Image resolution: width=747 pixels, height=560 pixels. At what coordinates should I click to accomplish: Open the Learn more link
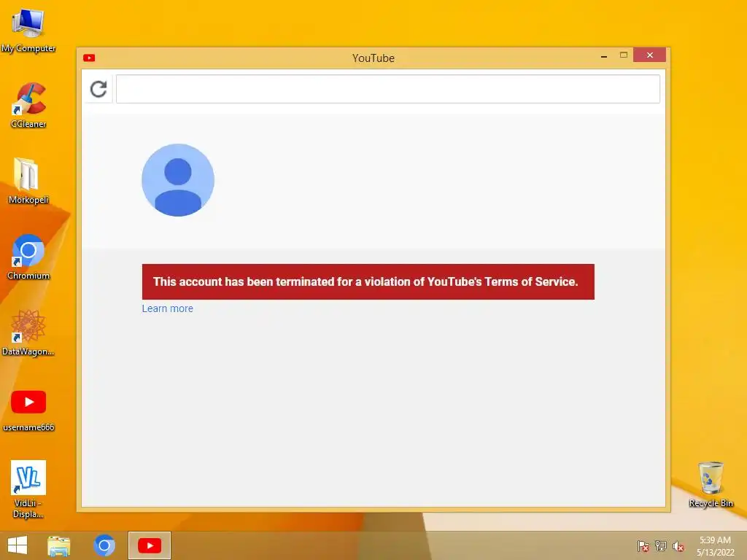click(168, 308)
